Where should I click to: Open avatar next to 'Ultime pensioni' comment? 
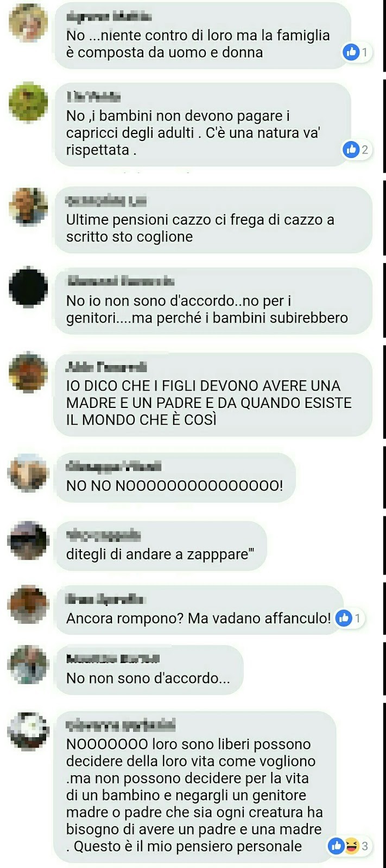point(28,206)
